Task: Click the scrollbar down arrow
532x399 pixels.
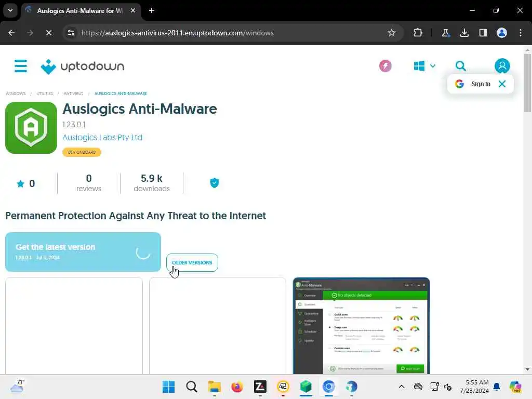Action: click(x=527, y=369)
